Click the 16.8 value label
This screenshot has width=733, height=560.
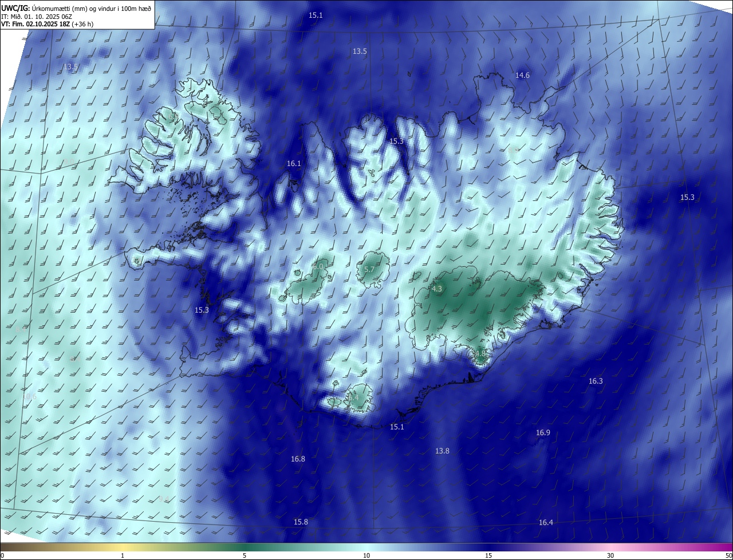tap(298, 459)
